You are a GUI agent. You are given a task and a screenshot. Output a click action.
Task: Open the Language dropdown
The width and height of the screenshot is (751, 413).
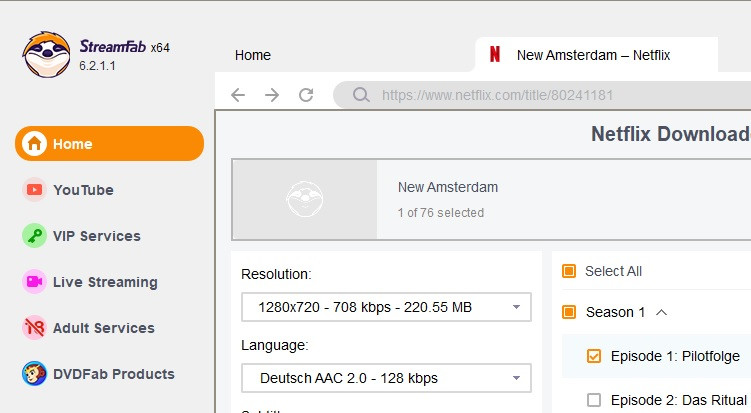pos(386,378)
